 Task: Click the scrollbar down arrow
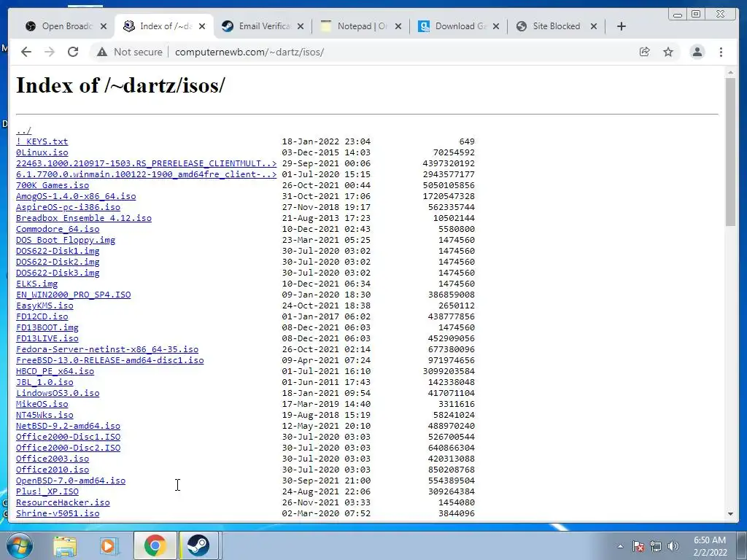click(730, 514)
